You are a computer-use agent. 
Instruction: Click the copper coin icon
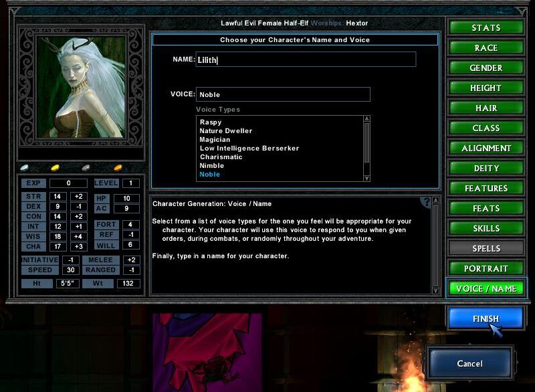click(118, 168)
